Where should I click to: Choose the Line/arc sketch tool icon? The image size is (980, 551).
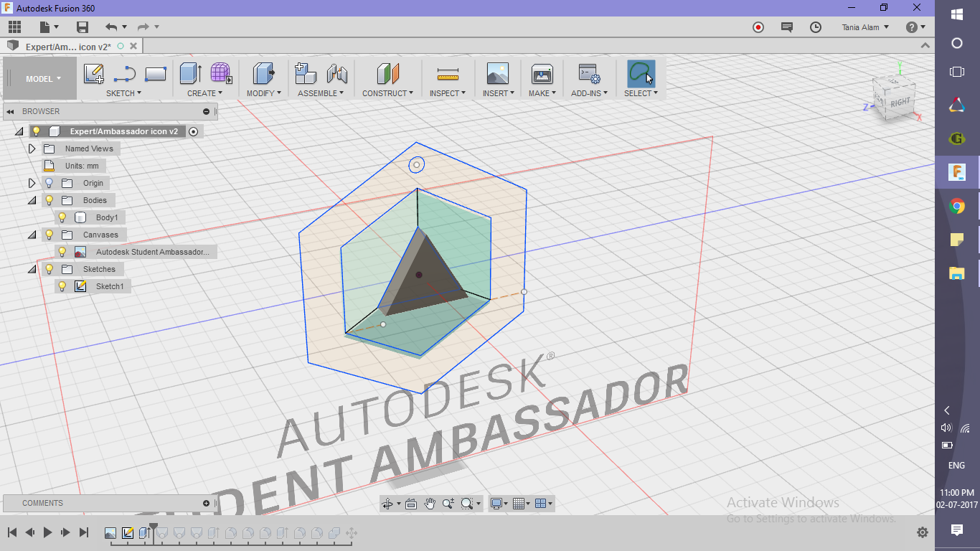pos(125,73)
